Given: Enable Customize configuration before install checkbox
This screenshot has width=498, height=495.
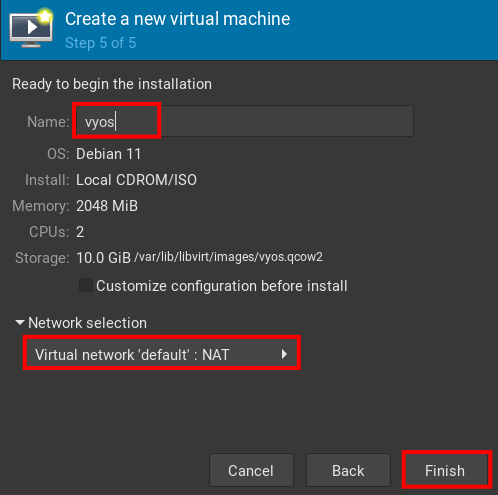Looking at the screenshot, I should (x=86, y=285).
